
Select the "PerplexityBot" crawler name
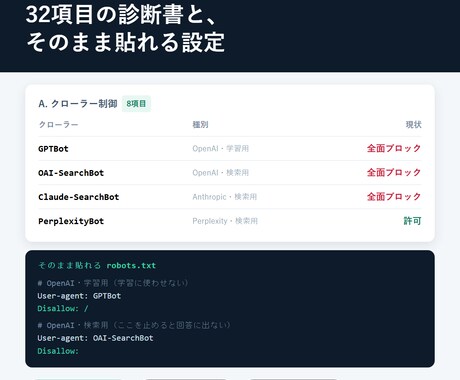pyautogui.click(x=71, y=221)
